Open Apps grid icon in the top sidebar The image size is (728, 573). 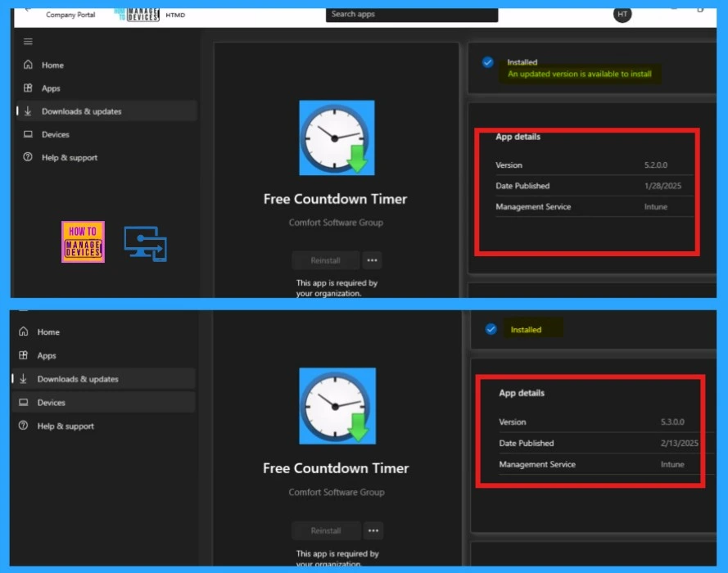[28, 88]
